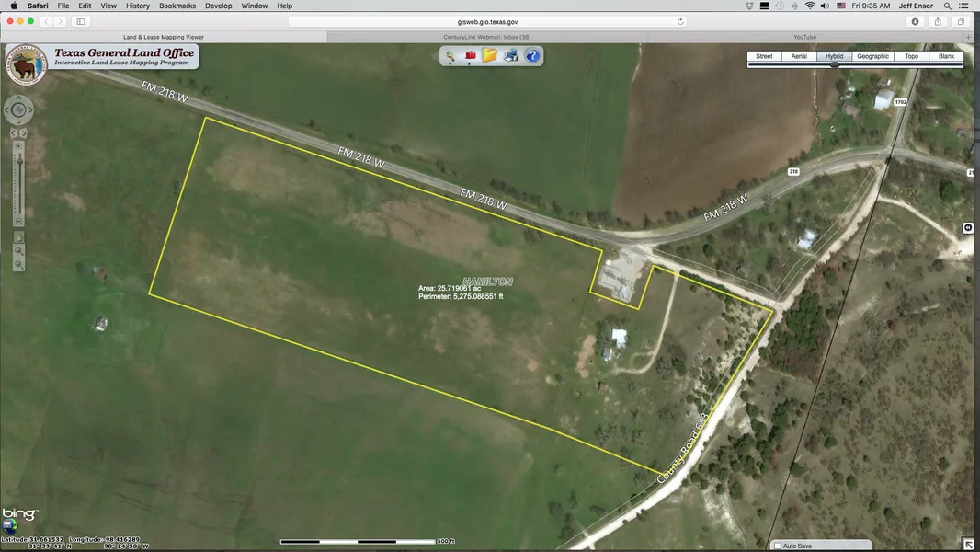Click the gisweb.glo.texas.gov address field
Image resolution: width=980 pixels, height=552 pixels.
(x=487, y=21)
